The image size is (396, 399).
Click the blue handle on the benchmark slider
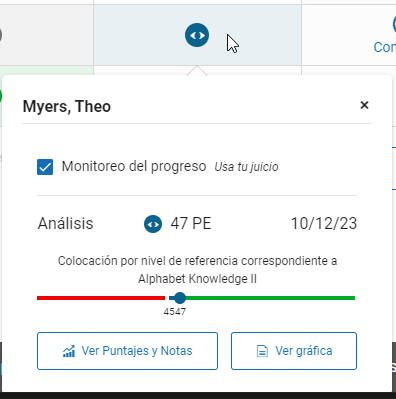pos(180,298)
